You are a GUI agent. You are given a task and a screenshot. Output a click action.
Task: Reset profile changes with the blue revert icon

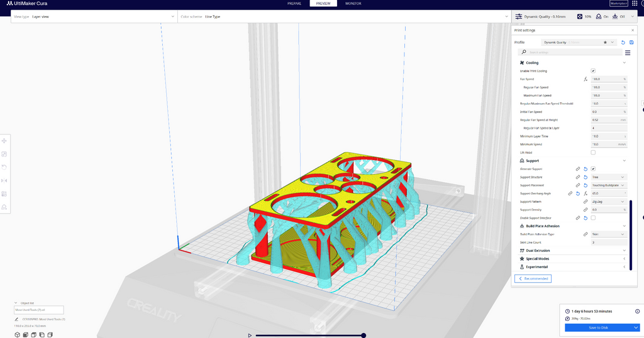click(x=623, y=42)
